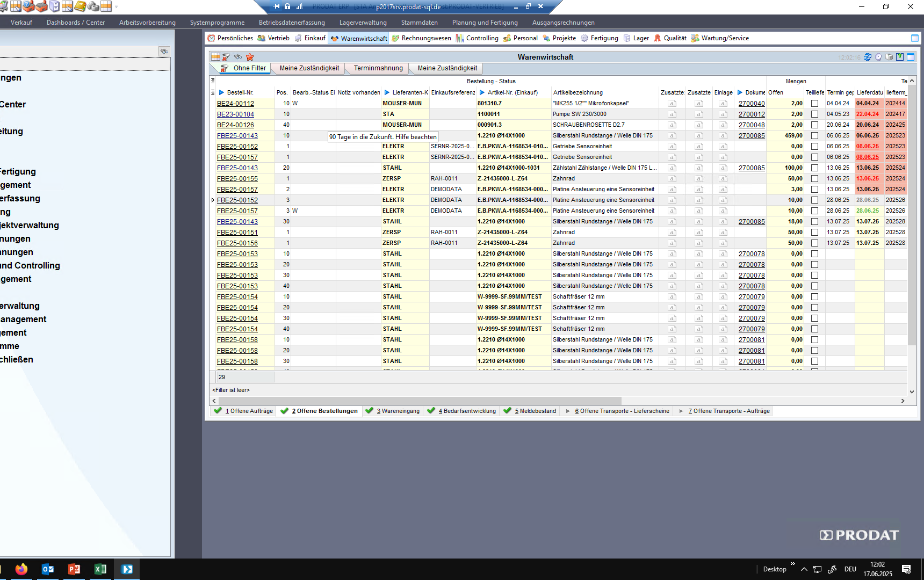Open order link FBE25-00155

pyautogui.click(x=237, y=179)
